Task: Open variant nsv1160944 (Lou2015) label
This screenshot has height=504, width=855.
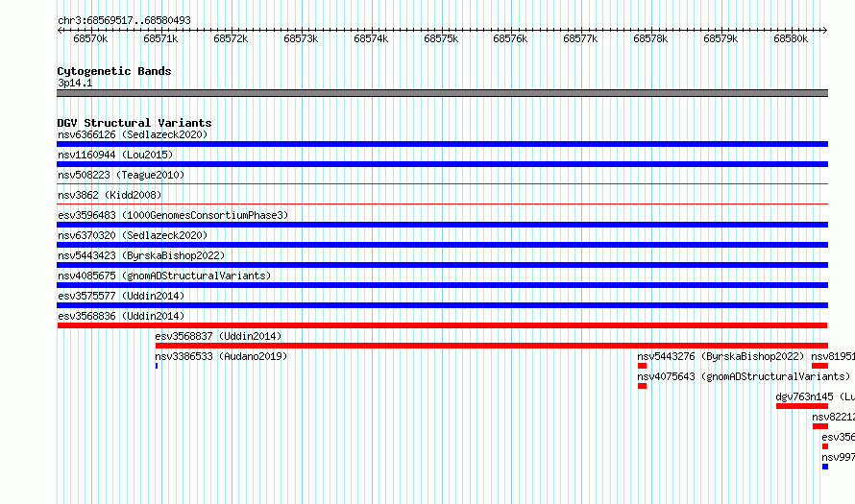Action: click(x=115, y=155)
